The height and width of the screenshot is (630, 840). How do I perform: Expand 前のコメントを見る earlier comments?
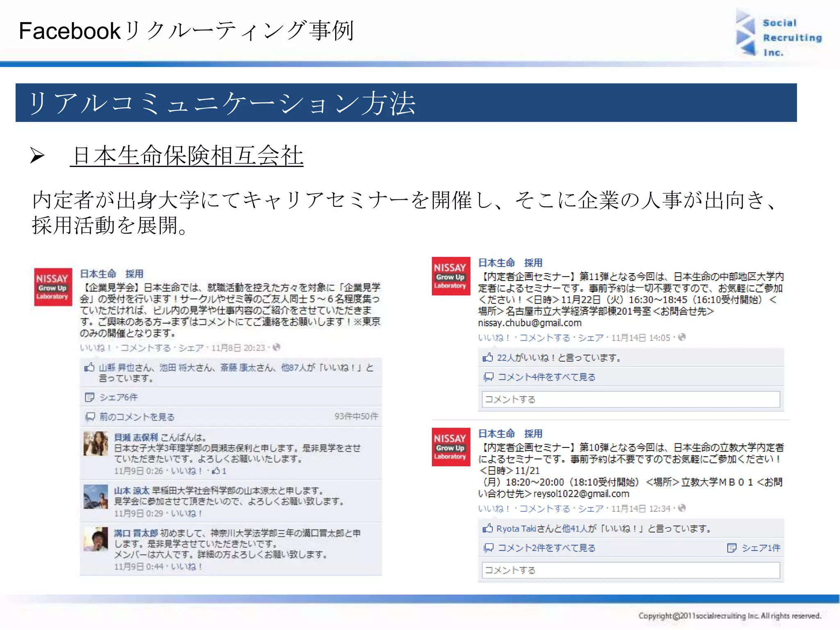[137, 417]
